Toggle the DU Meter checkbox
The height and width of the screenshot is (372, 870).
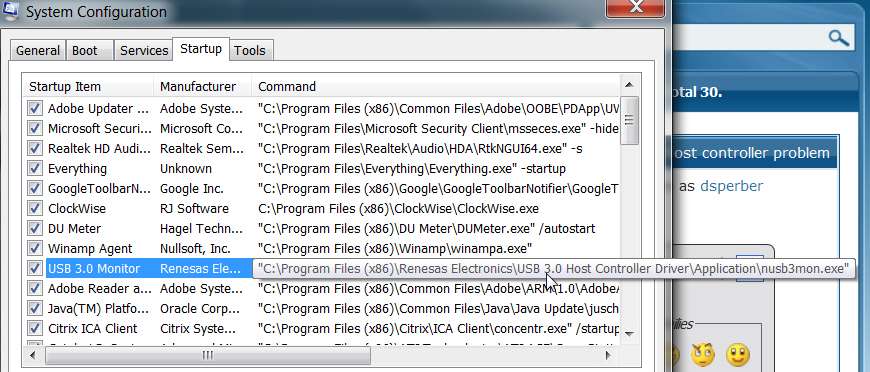point(34,228)
